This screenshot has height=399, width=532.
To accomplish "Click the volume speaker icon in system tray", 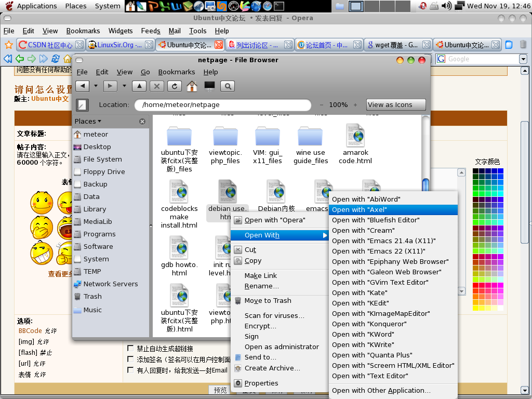I will [x=446, y=6].
